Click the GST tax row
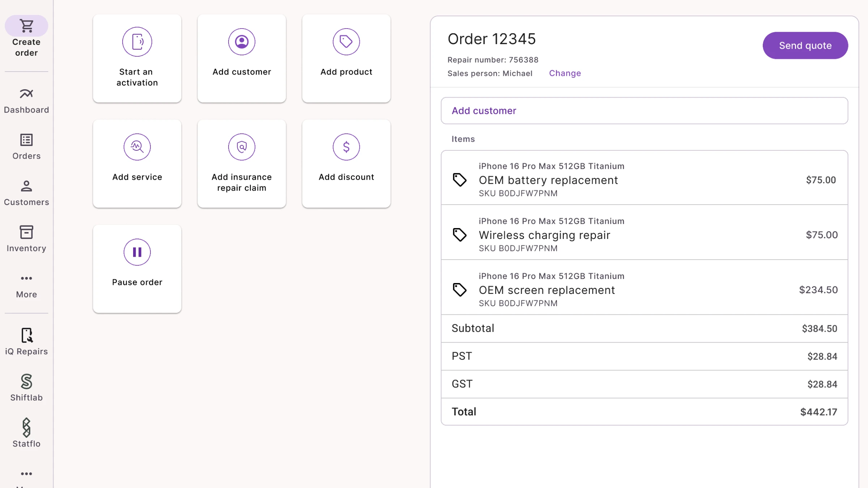 [x=644, y=384]
